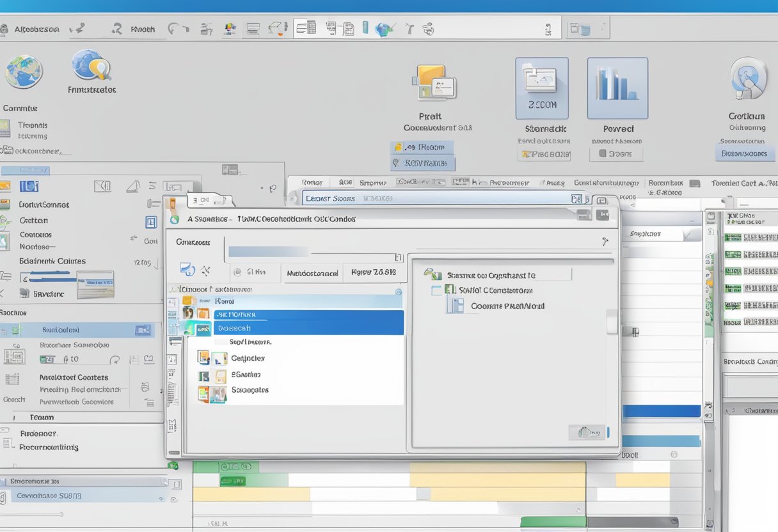The height and width of the screenshot is (532, 778).
Task: Click '2 Reath' in the top toolbar
Action: [x=134, y=29]
